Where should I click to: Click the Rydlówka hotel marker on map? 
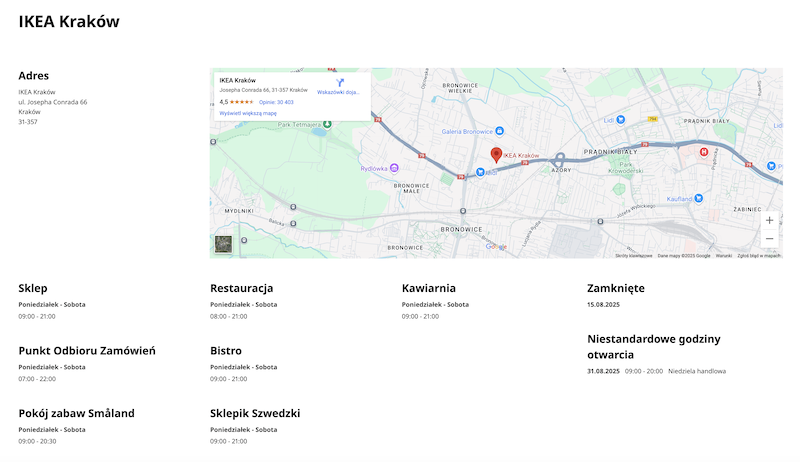394,168
